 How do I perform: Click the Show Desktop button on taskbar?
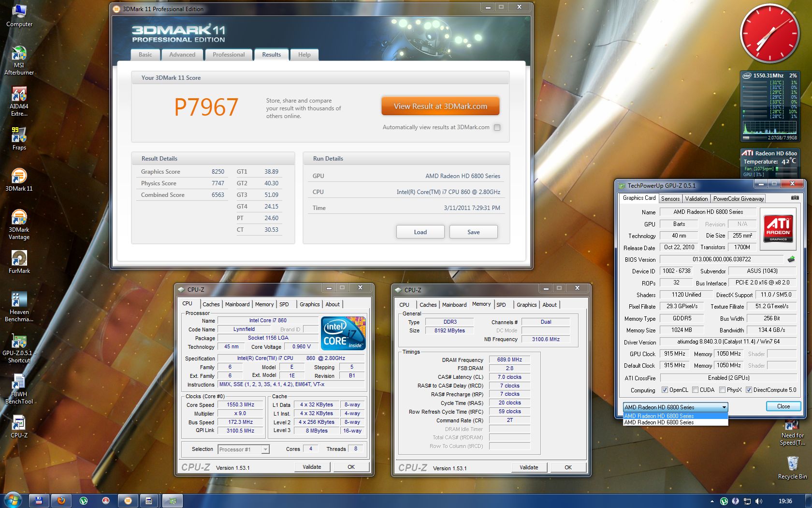pyautogui.click(x=809, y=501)
